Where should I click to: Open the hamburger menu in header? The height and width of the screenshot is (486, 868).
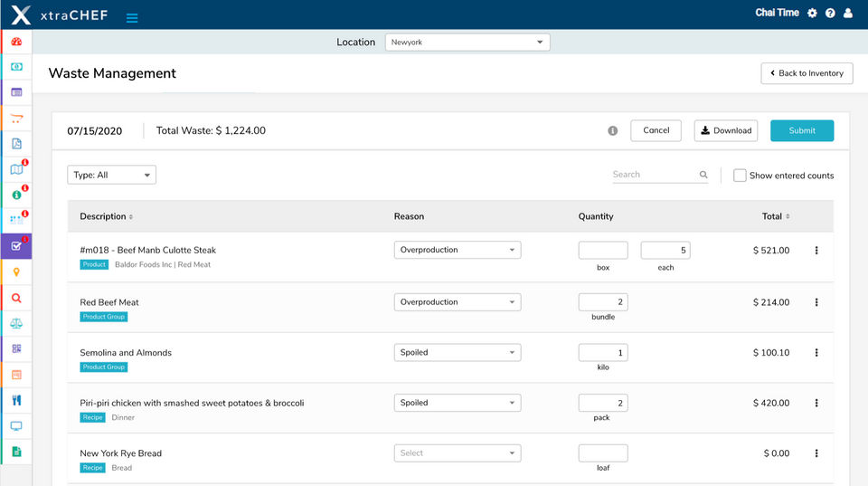pos(132,17)
